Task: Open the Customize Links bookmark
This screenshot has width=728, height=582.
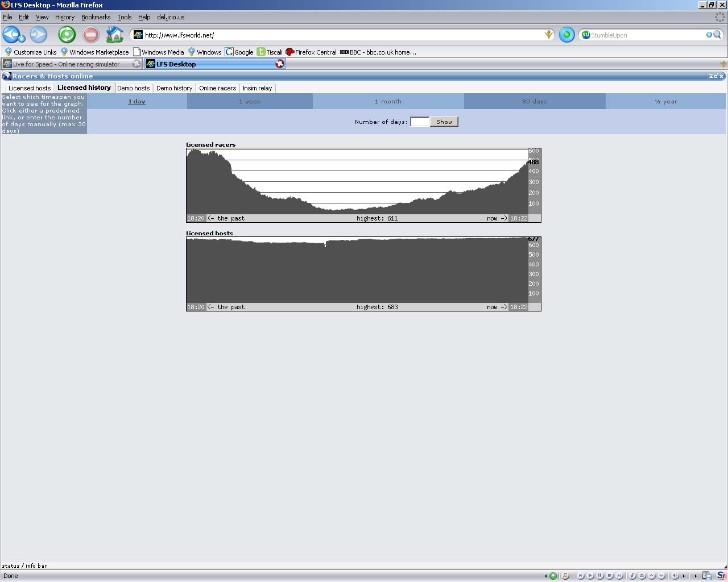Action: 31,52
